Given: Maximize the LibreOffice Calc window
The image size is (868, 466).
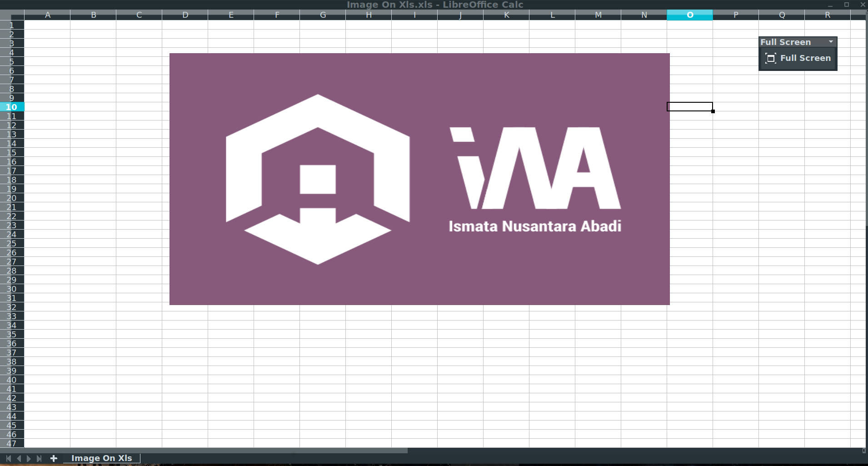Looking at the screenshot, I should (846, 5).
